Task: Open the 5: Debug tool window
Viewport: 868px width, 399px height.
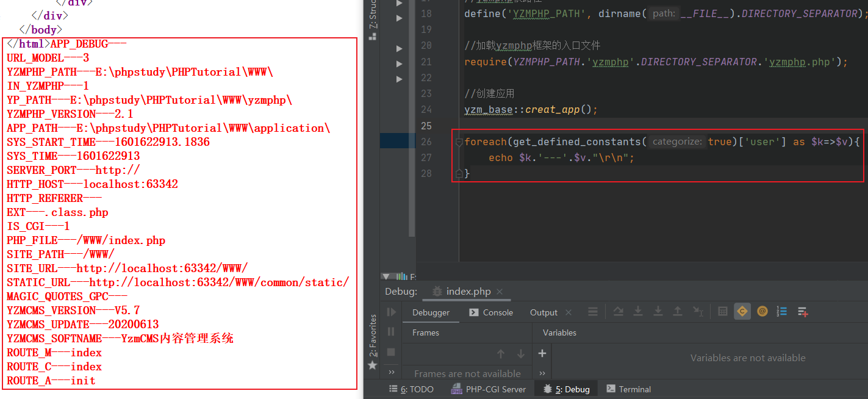Action: point(567,389)
